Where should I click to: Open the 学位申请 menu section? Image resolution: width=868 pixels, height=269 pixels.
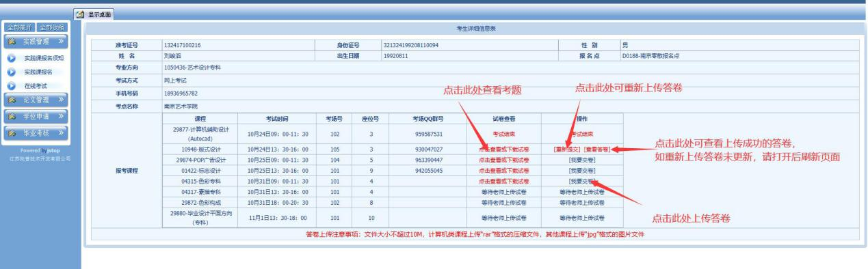pyautogui.click(x=36, y=116)
